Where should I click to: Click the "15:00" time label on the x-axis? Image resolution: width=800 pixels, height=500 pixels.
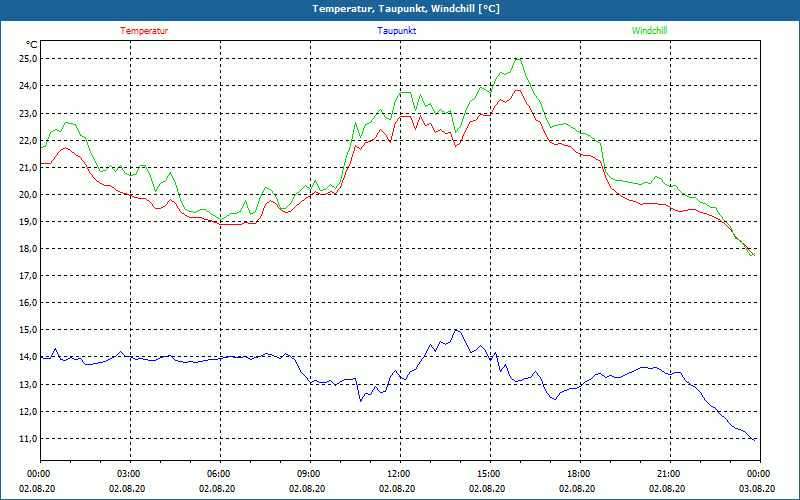tap(490, 474)
